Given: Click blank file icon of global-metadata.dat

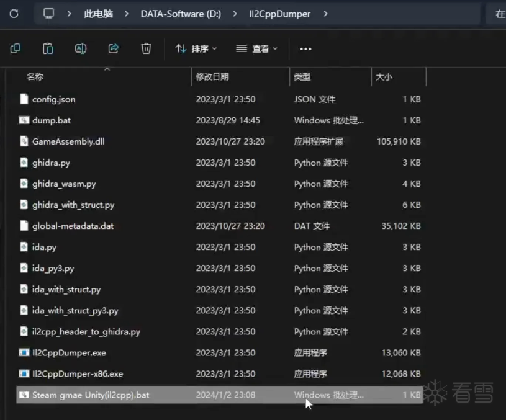Looking at the screenshot, I should click(24, 226).
